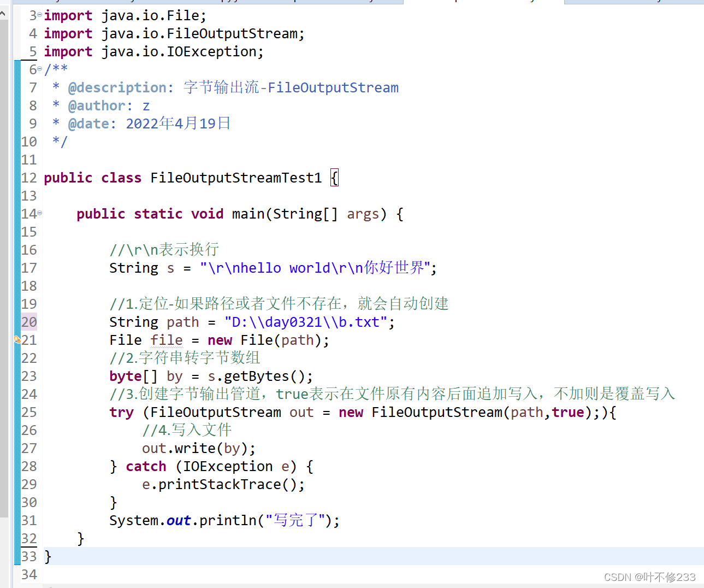Click the 's.getBytes()' call
The height and width of the screenshot is (588, 704).
(256, 376)
